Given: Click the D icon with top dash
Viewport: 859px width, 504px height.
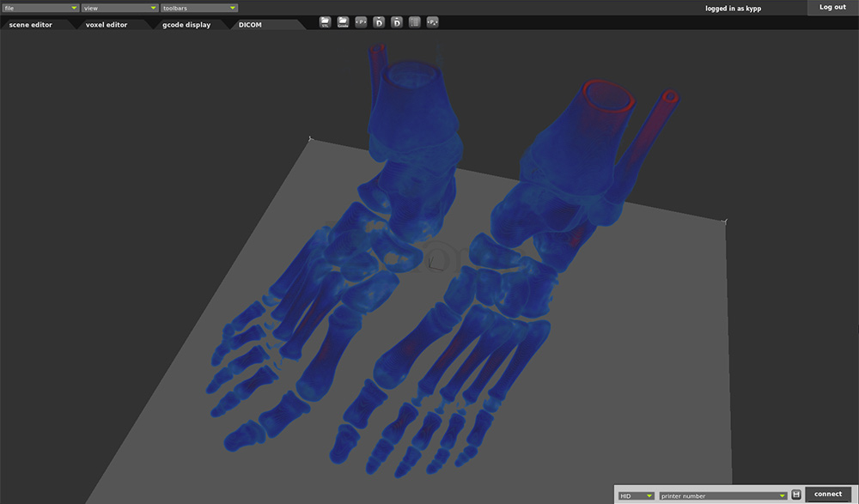Looking at the screenshot, I should pos(397,21).
